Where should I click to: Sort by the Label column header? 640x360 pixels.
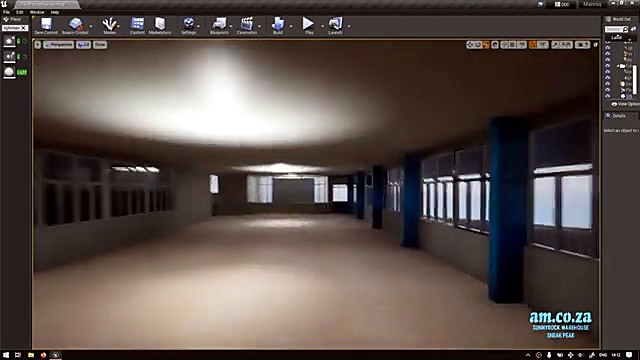point(617,37)
